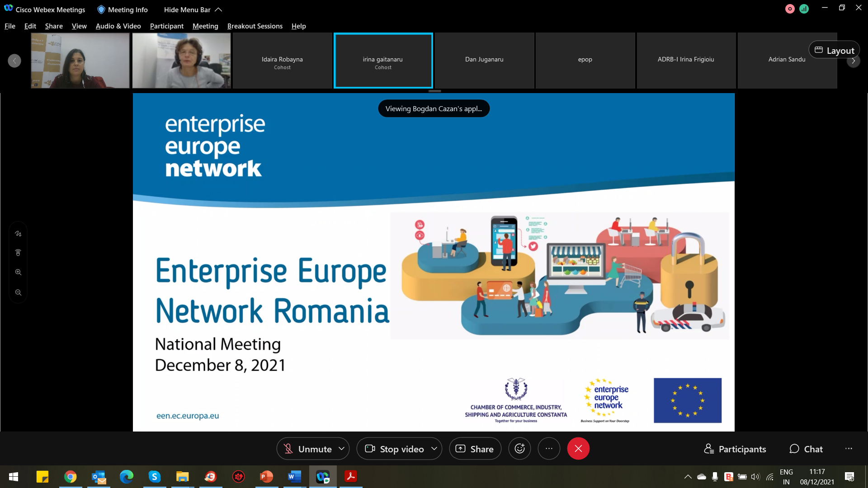This screenshot has width=868, height=488.
Task: Select video tile of woman with headset
Action: pyautogui.click(x=181, y=61)
